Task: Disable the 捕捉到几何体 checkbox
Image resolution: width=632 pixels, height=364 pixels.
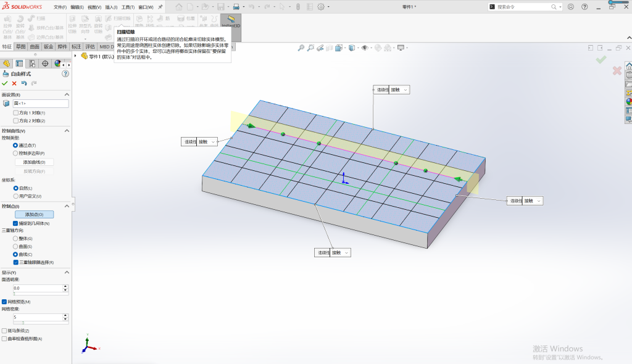Action: [x=15, y=223]
